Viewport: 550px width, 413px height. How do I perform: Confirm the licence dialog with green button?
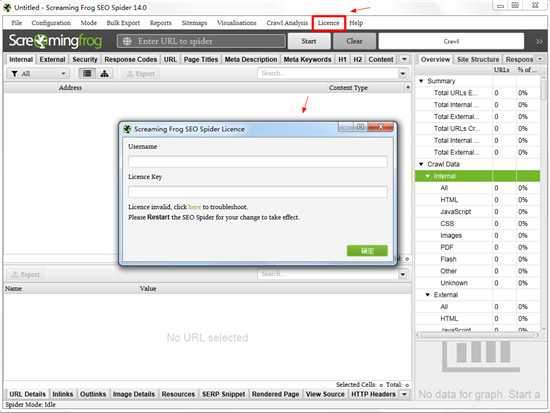pos(367,251)
